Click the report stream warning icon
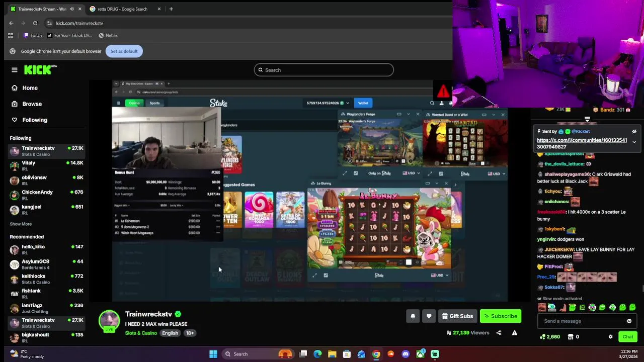644x362 pixels. click(514, 333)
